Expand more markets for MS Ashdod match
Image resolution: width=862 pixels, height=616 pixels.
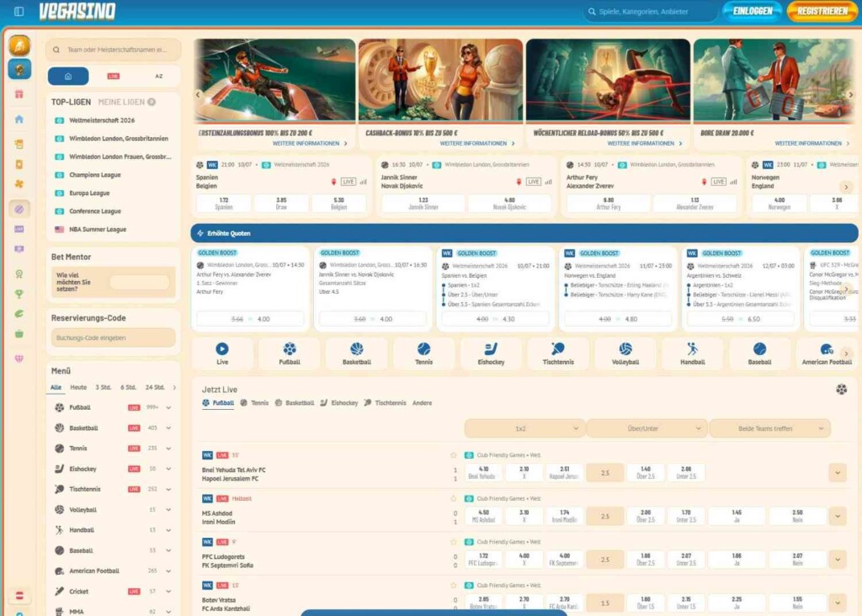tap(838, 516)
